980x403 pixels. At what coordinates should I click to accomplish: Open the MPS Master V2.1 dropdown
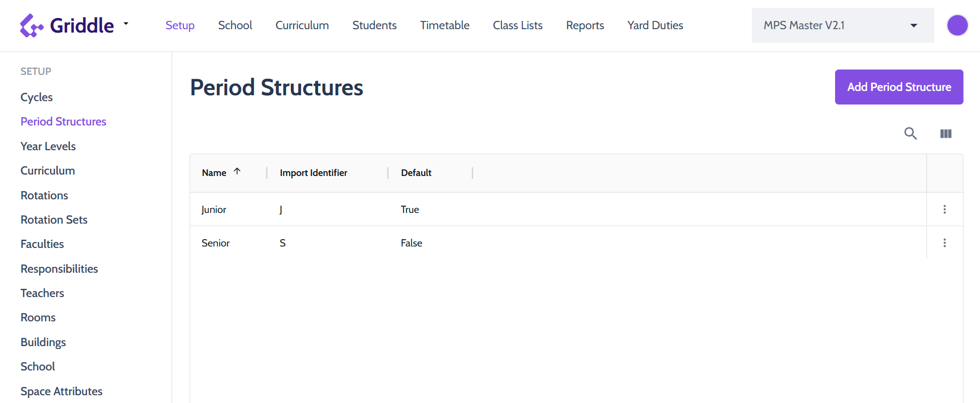click(842, 25)
